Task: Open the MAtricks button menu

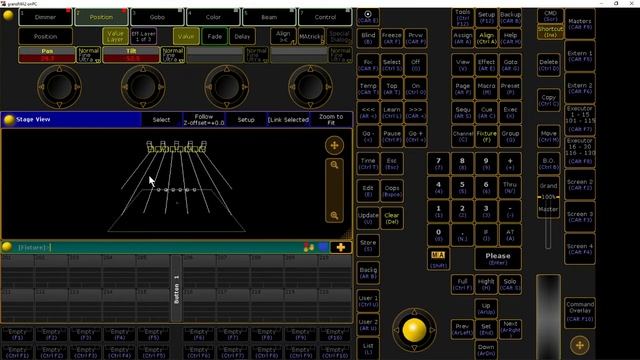Action: (311, 36)
